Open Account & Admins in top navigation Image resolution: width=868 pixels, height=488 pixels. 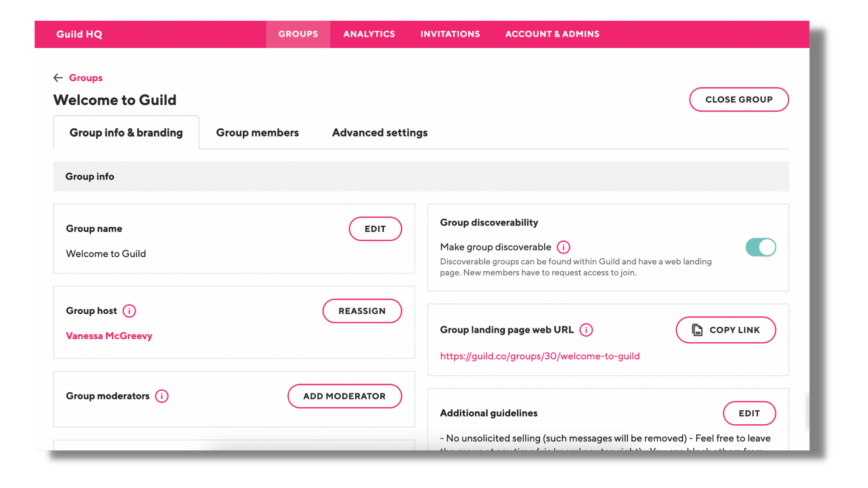pyautogui.click(x=552, y=34)
